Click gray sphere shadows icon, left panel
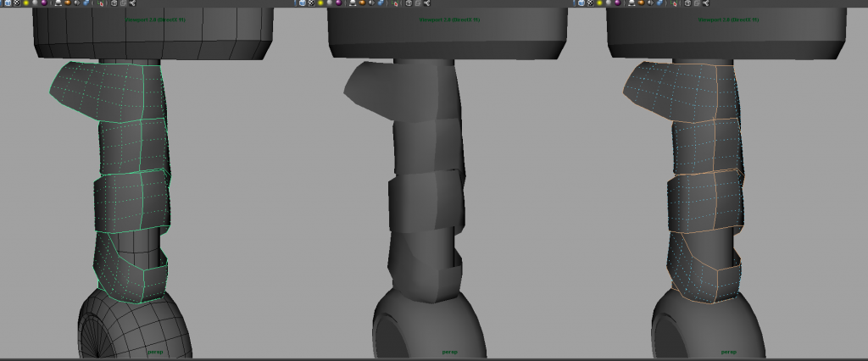 tap(35, 3)
